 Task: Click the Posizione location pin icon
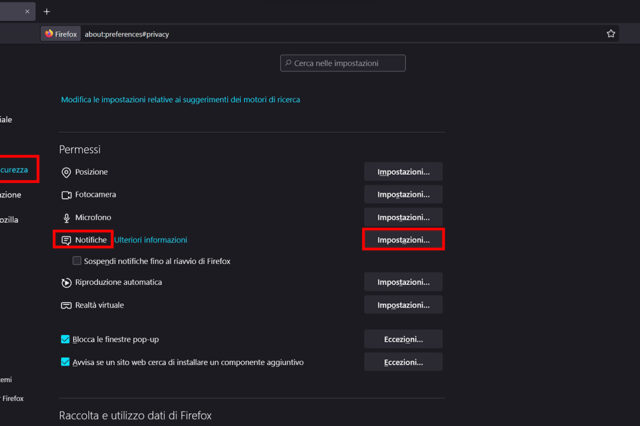tap(66, 172)
